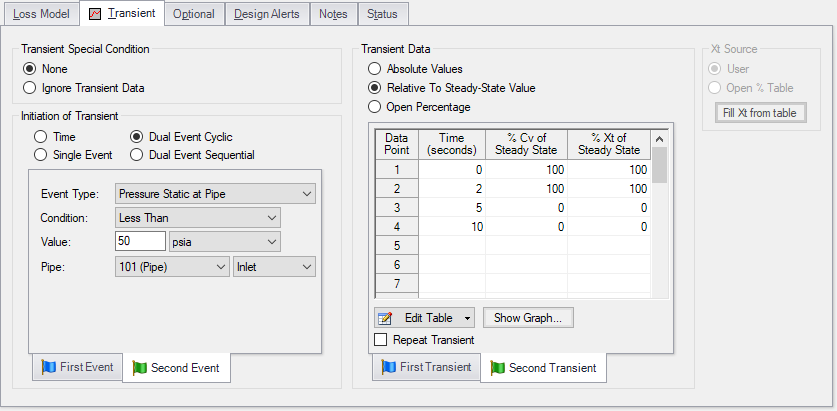Click the Edit Table pencil icon
Screen dimensions: 837x411
[x=386, y=318]
